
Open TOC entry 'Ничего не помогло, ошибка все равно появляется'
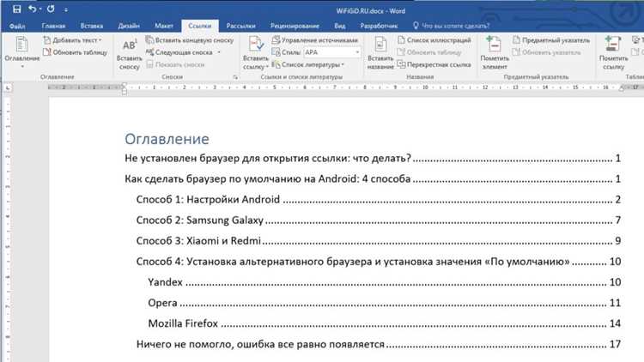[x=379, y=344]
